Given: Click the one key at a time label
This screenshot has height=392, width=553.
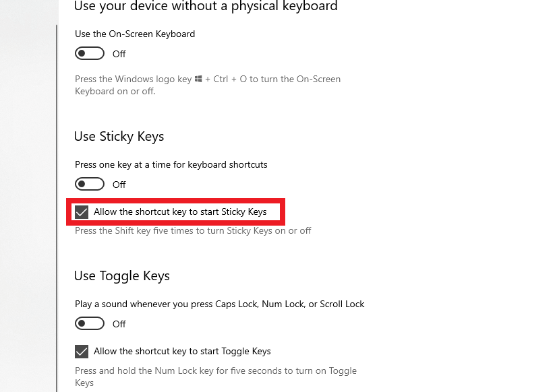Looking at the screenshot, I should pyautogui.click(x=171, y=164).
